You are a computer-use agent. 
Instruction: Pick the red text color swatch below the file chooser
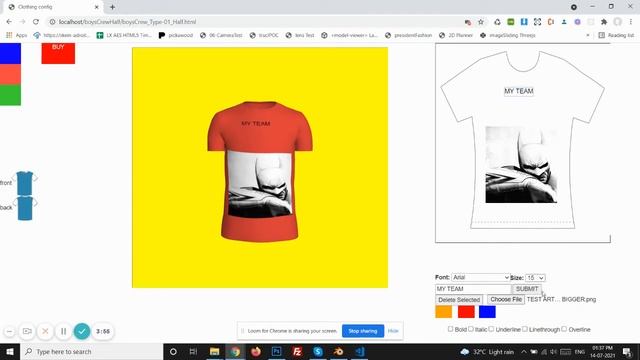point(466,312)
